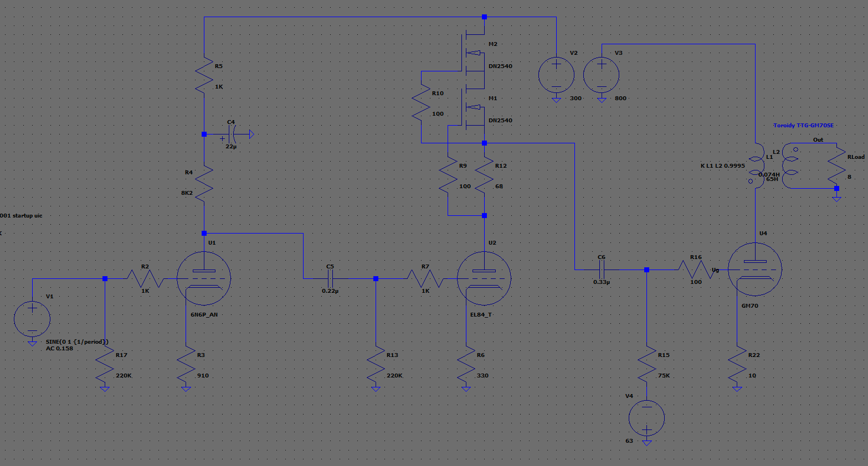The image size is (868, 466).
Task: Click the 65H inductance value
Action: pos(772,179)
